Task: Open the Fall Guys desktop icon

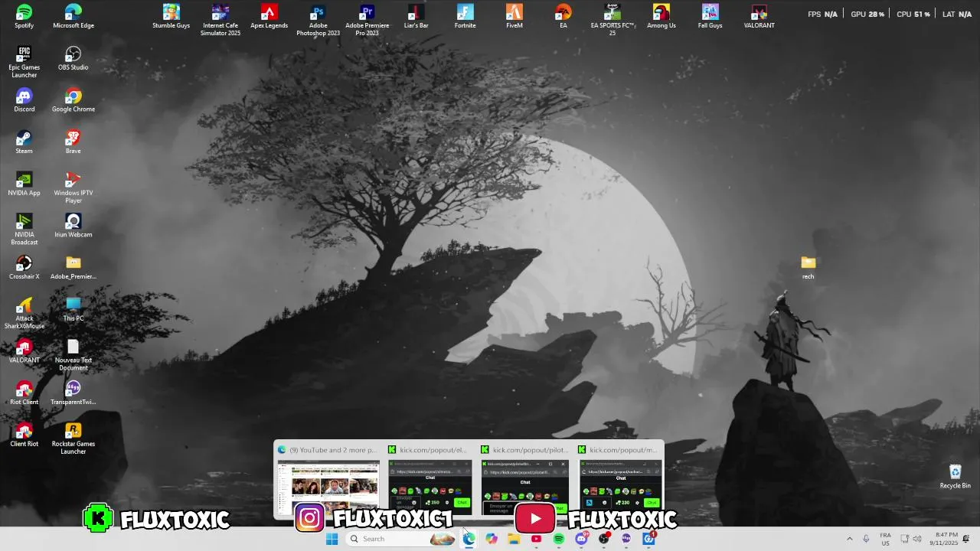Action: tap(710, 17)
